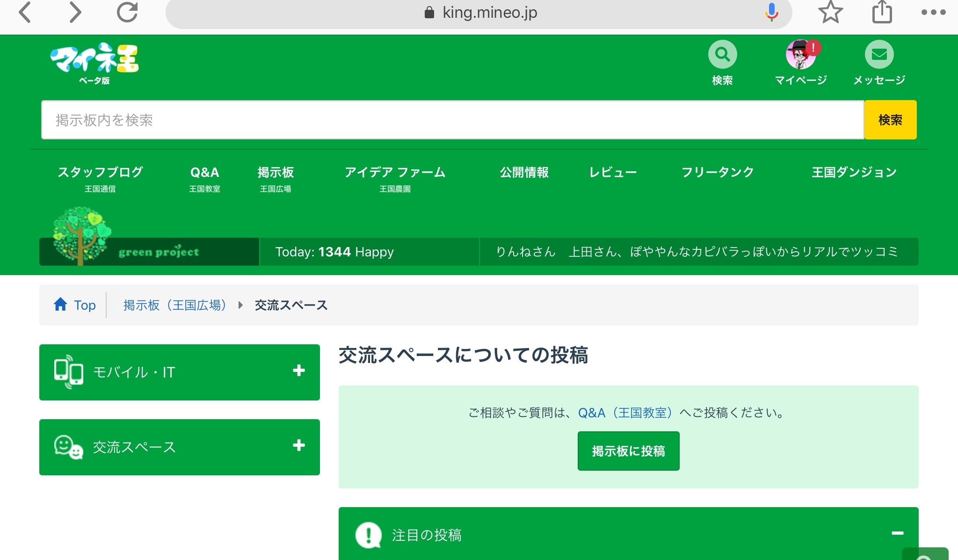Go to Top via home icon
The image size is (958, 560).
click(61, 305)
